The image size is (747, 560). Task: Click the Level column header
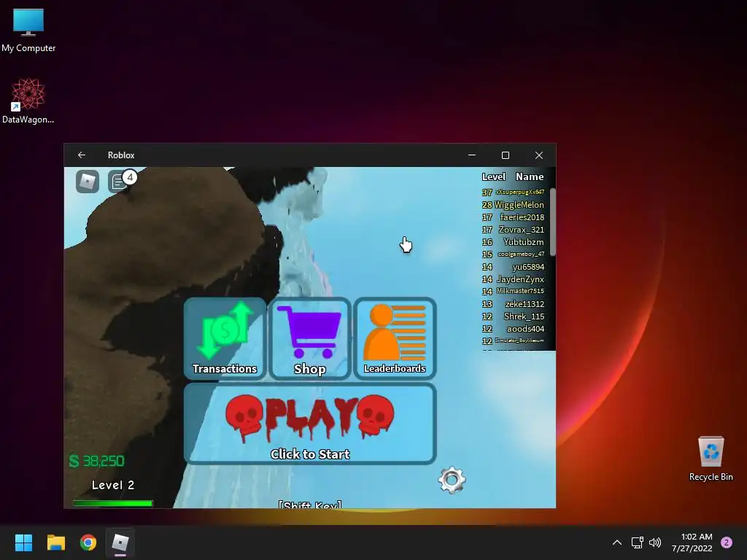click(494, 176)
